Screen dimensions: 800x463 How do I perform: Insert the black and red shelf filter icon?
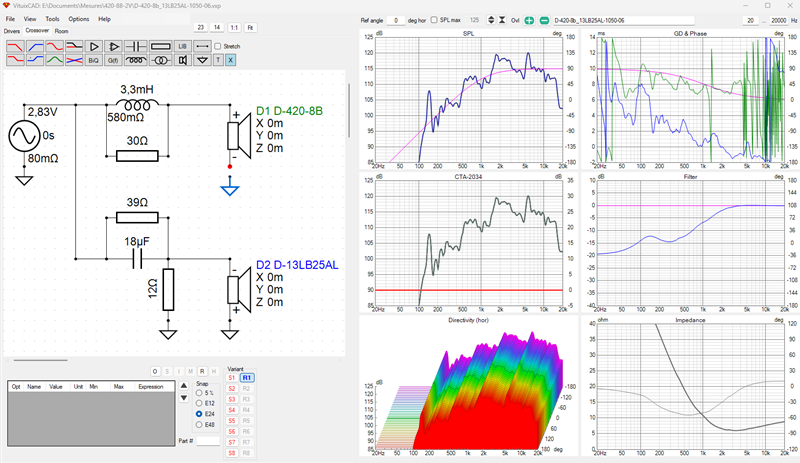click(x=74, y=46)
